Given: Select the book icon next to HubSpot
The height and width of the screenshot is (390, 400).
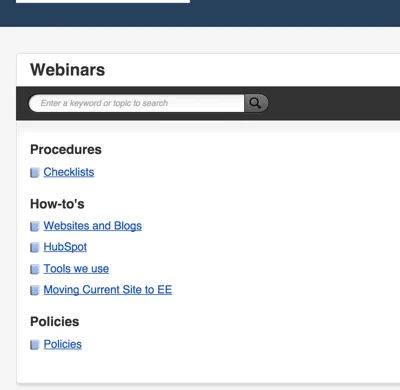Looking at the screenshot, I should tap(35, 247).
